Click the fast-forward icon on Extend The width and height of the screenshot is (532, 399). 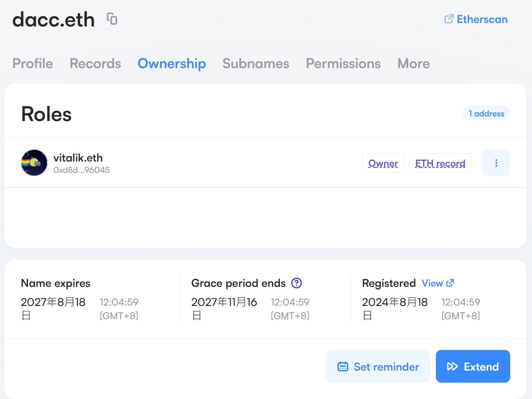pos(452,366)
